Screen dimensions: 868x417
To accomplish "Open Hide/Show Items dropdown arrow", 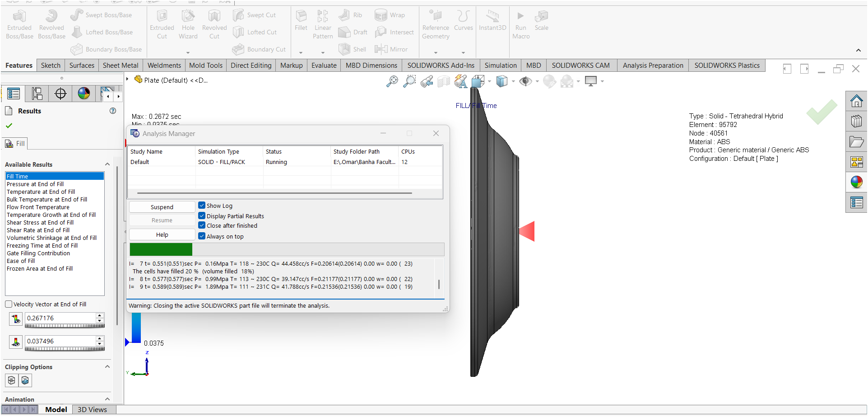I will [537, 82].
